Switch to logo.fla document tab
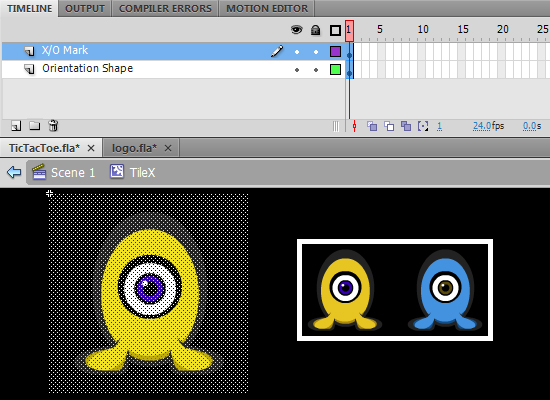 (x=134, y=148)
